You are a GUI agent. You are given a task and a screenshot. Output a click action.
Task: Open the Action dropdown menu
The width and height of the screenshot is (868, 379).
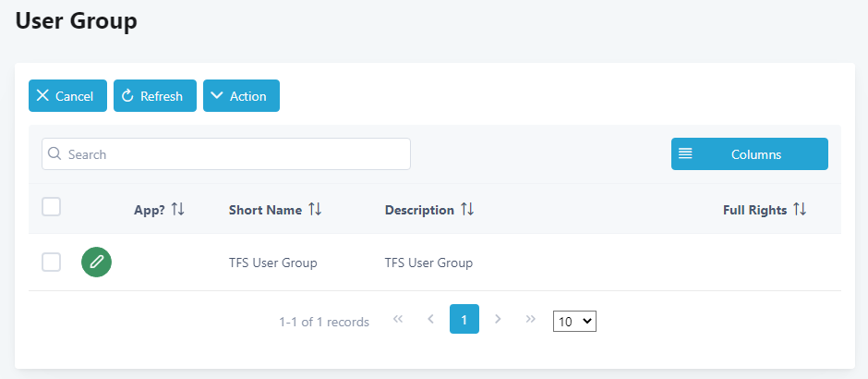pos(241,96)
